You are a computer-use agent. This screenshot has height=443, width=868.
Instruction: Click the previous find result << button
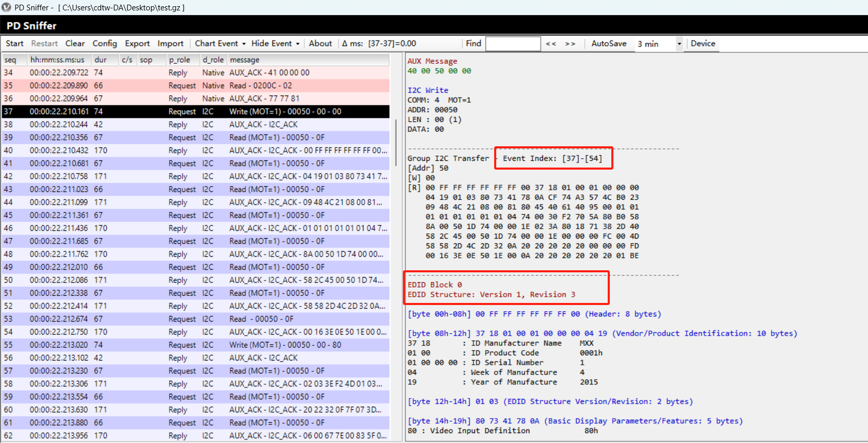[551, 44]
